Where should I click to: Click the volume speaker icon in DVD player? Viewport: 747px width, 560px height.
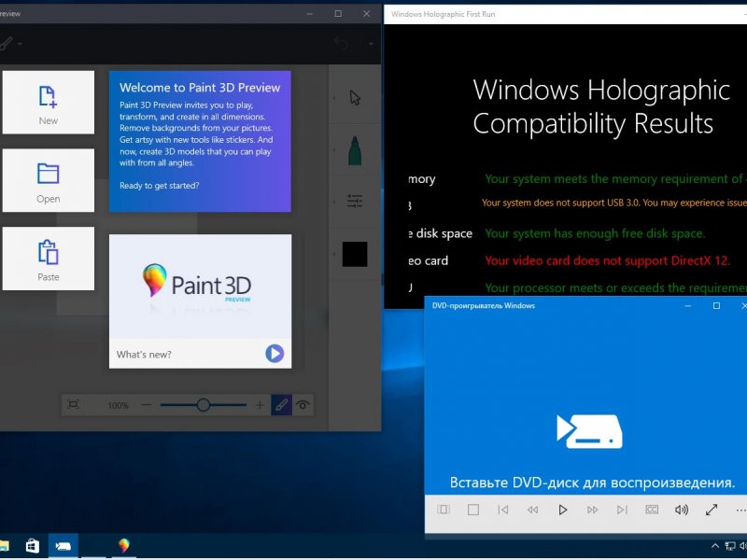[x=682, y=510]
